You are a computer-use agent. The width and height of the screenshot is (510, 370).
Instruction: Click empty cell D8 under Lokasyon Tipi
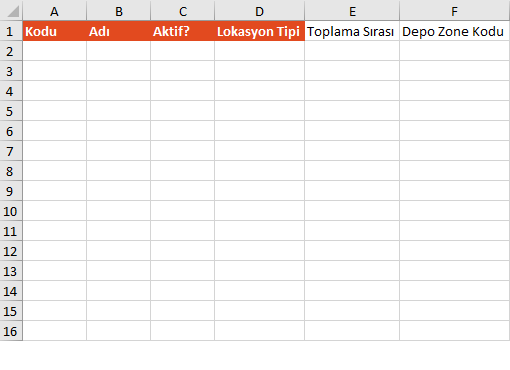(259, 171)
